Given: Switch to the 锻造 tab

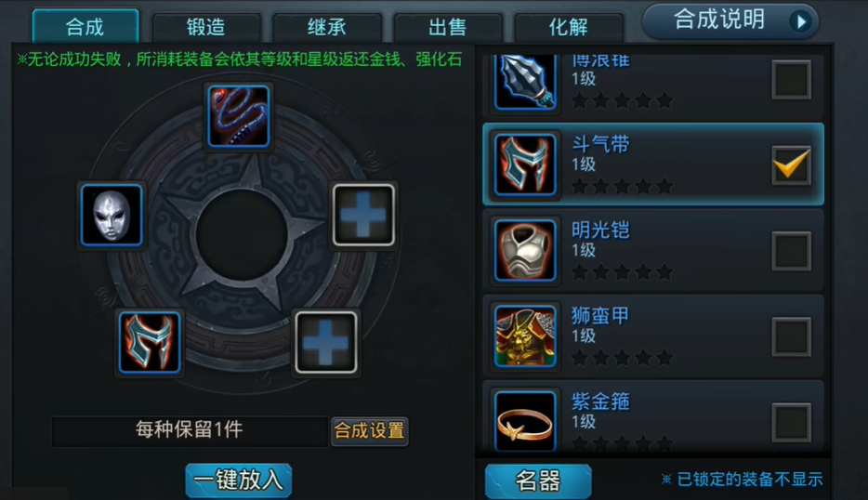Looking at the screenshot, I should tap(206, 27).
